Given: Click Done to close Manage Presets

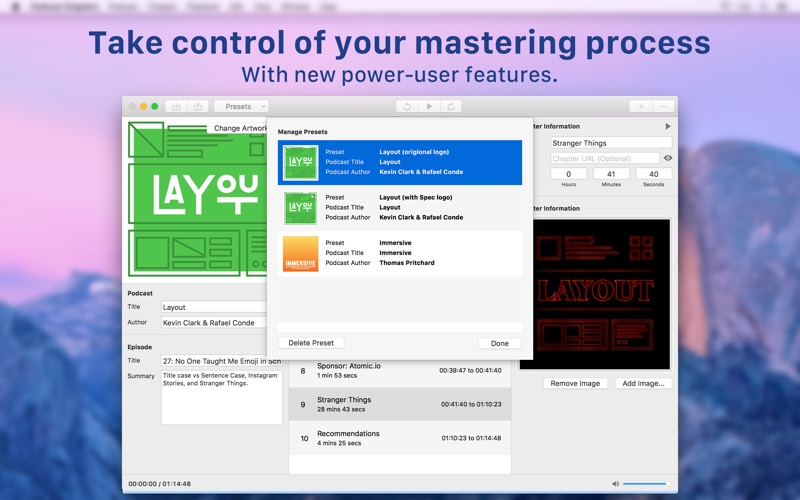Looking at the screenshot, I should pos(499,343).
